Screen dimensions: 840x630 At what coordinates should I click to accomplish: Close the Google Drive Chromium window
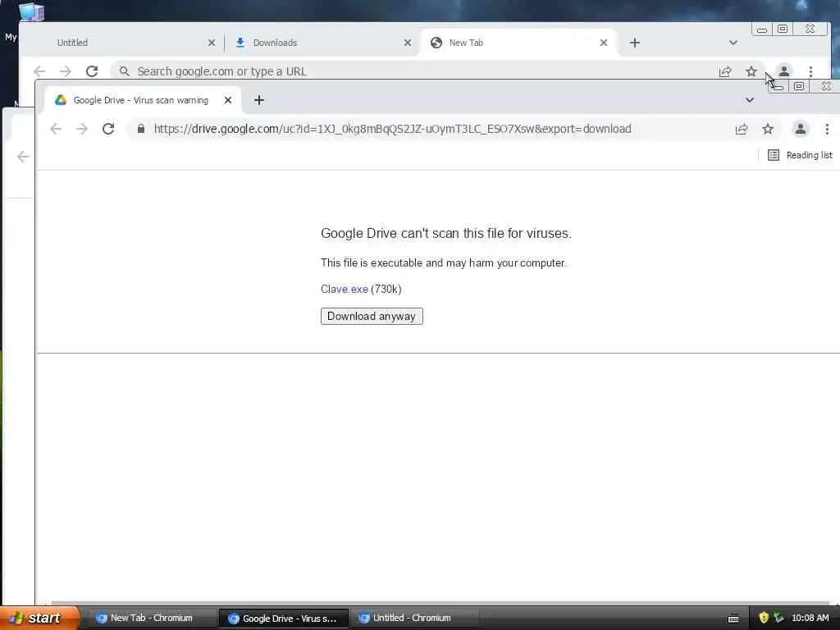(x=825, y=86)
